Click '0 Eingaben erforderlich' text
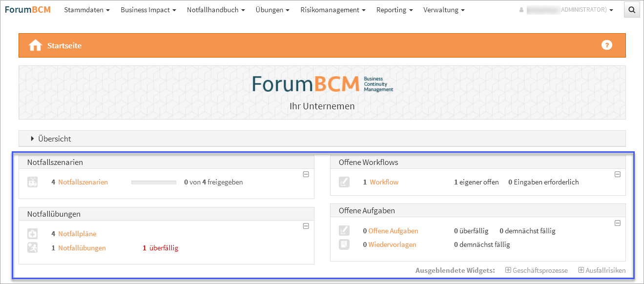This screenshot has width=644, height=284. [x=543, y=182]
